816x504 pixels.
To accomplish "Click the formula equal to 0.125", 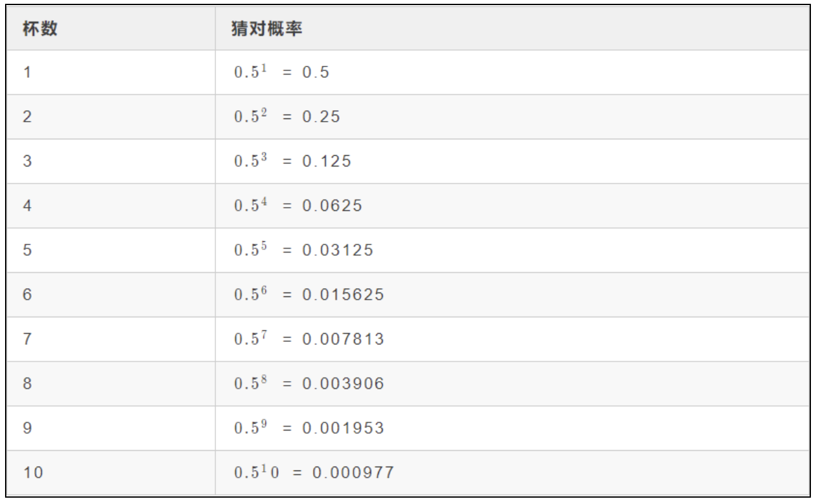I will click(292, 161).
